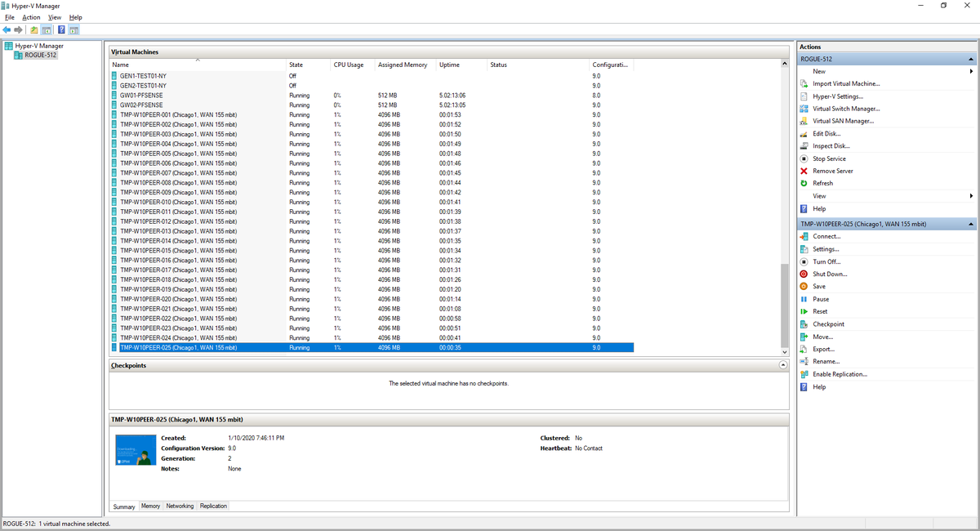The width and height of the screenshot is (980, 531).
Task: Open TMP-W10PEER-025 Settings action
Action: click(x=826, y=249)
